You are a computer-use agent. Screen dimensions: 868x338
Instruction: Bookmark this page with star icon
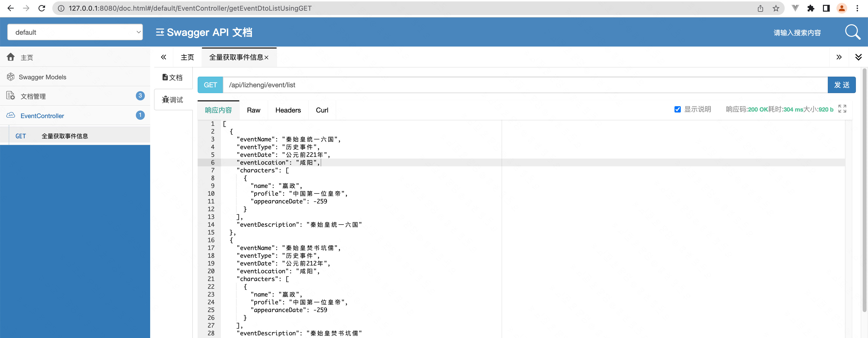776,8
